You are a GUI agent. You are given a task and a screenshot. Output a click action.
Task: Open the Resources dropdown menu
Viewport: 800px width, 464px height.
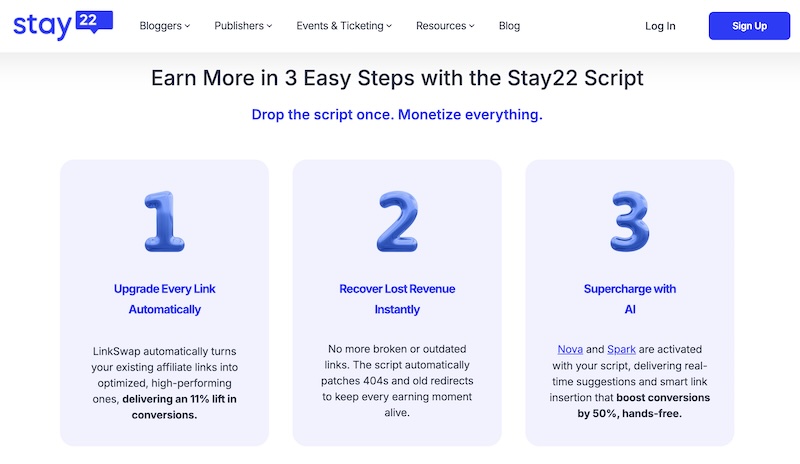click(445, 26)
